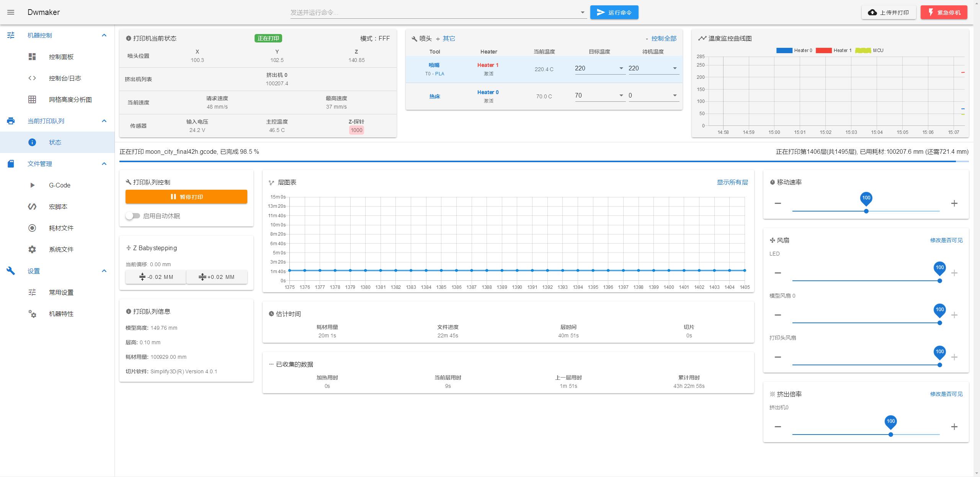Decrease 移动速率 with the minus icon

tap(777, 203)
